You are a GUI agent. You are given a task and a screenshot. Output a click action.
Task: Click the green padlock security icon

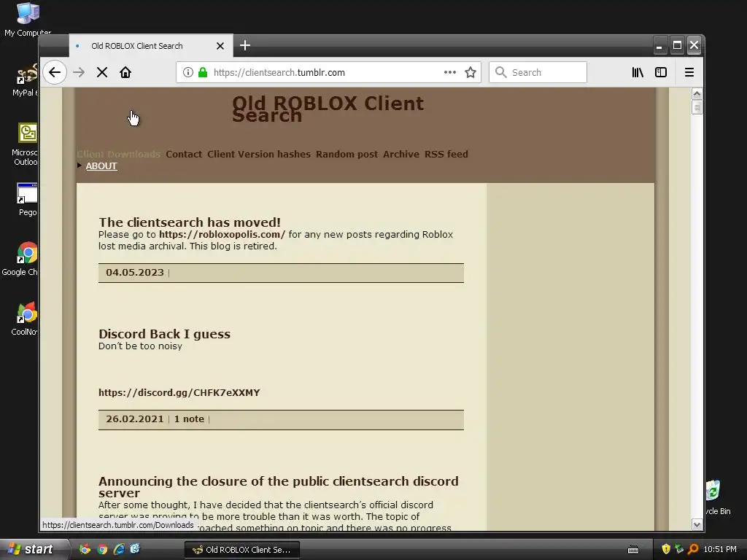pyautogui.click(x=203, y=72)
